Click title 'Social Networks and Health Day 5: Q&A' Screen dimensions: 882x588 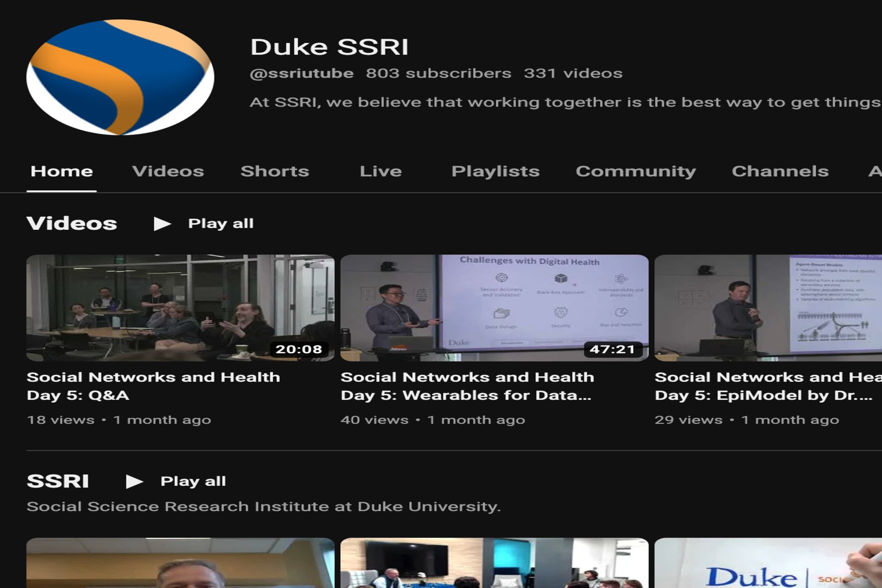[153, 386]
